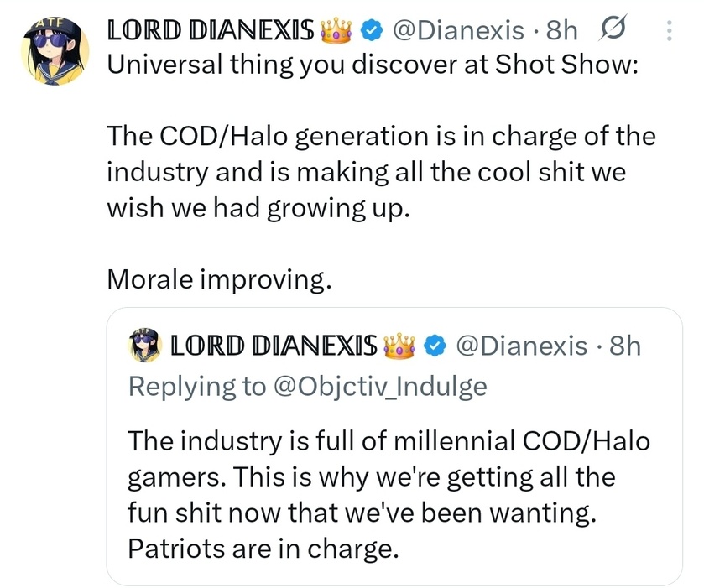Open quoted tweet via 'Patriots are in charge' text

tap(262, 549)
